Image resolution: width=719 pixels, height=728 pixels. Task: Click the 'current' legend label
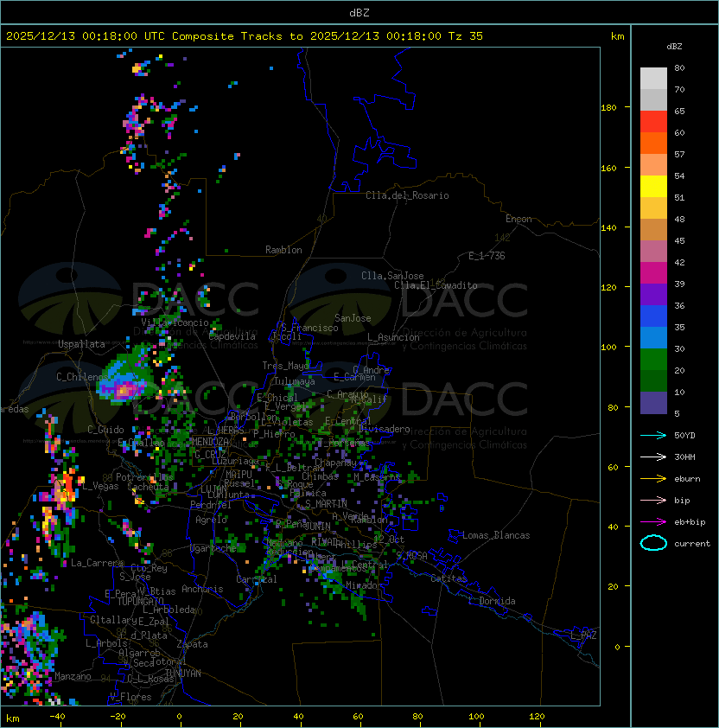(692, 544)
